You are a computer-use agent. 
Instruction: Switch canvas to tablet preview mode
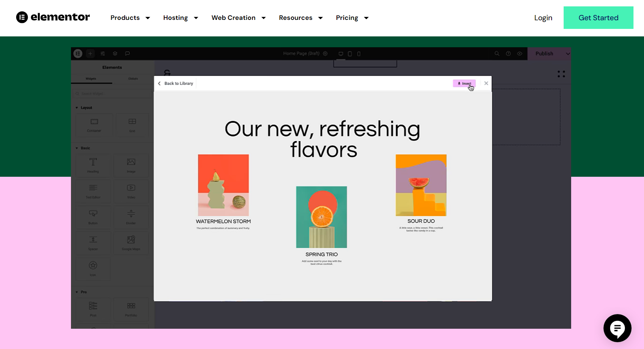350,54
